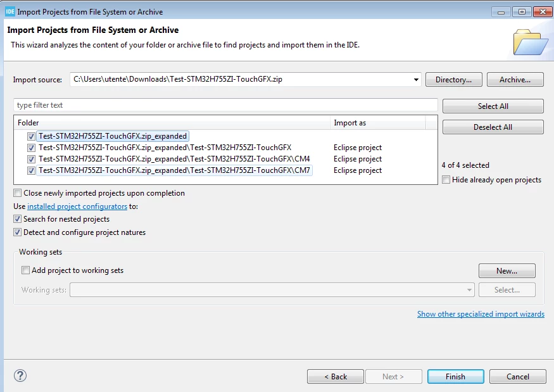The image size is (554, 392).
Task: Disable Search for nested projects
Action: 17,219
